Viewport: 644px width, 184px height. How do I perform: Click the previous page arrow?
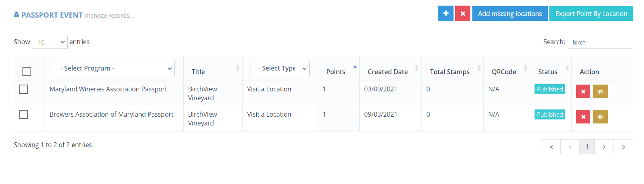[570, 147]
